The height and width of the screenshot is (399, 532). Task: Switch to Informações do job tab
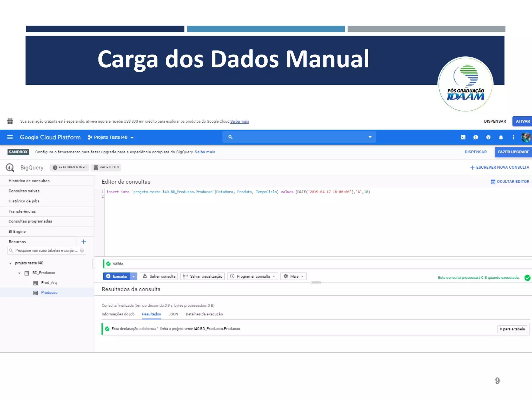[118, 314]
